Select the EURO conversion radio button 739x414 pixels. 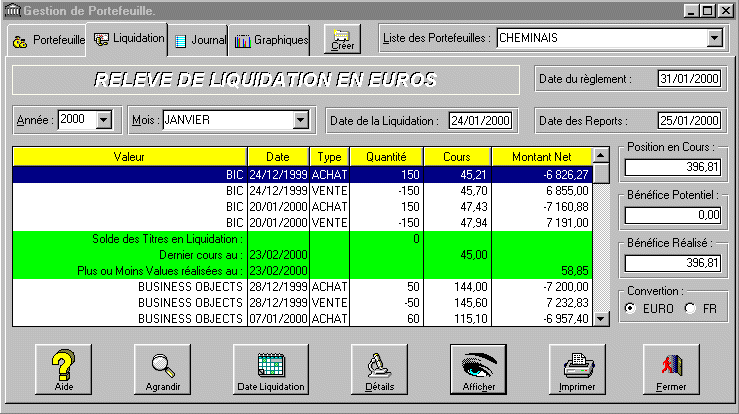click(630, 308)
